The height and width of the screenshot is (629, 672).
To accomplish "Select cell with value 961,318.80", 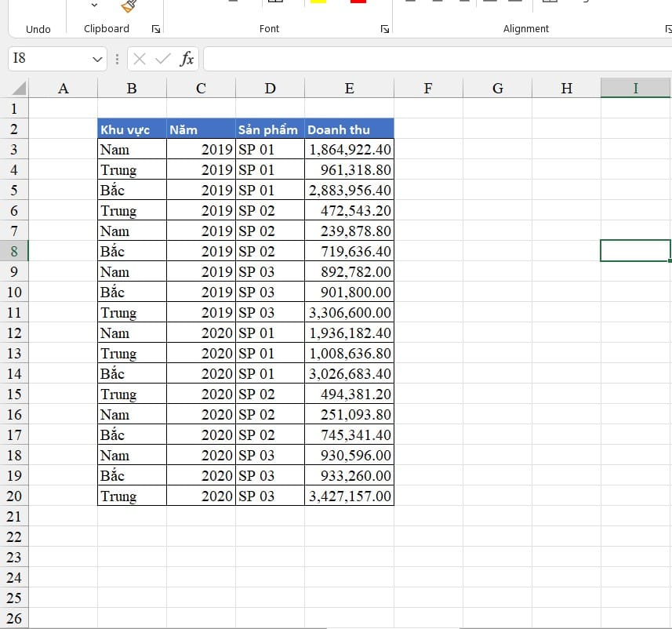I will coord(349,169).
